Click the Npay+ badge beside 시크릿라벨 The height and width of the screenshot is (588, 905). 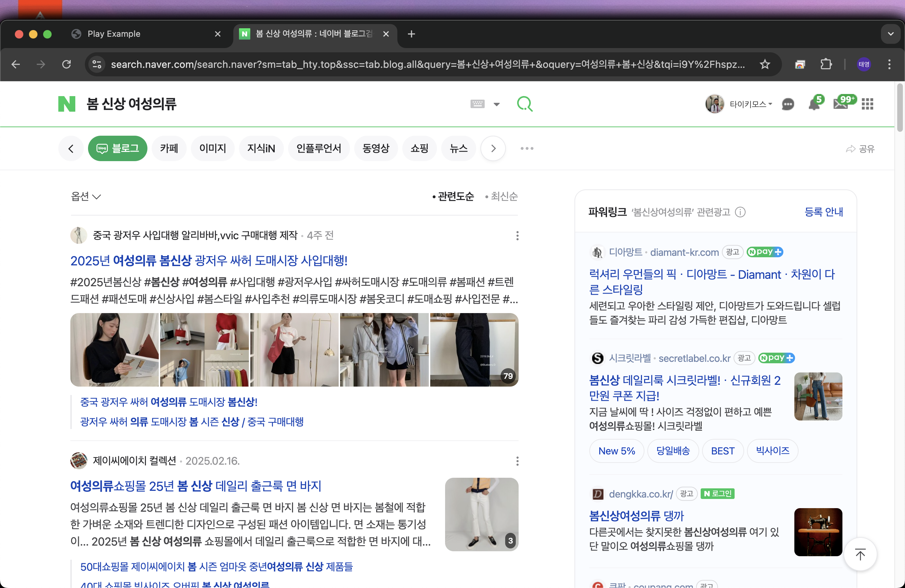pos(776,358)
